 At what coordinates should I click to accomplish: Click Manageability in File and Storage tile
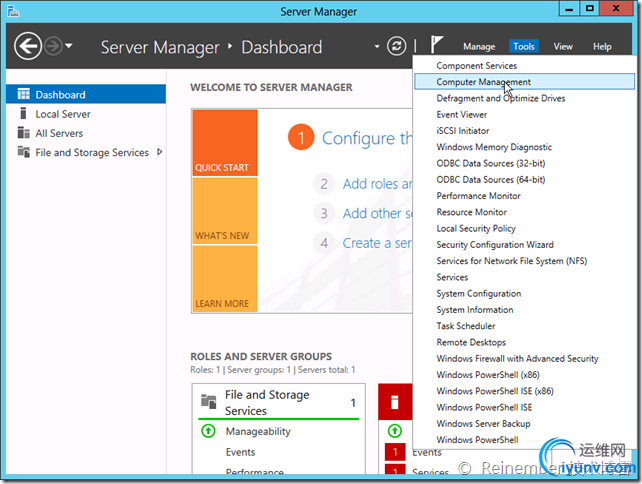258,431
